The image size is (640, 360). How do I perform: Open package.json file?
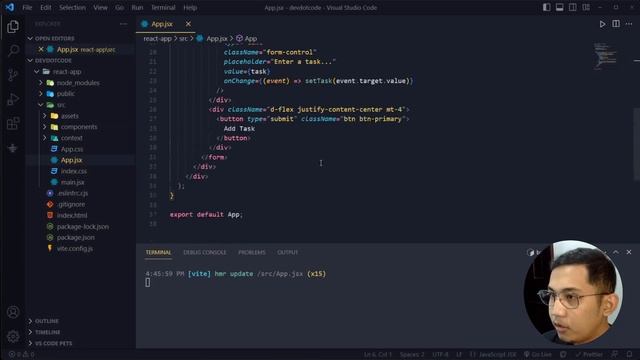click(76, 237)
